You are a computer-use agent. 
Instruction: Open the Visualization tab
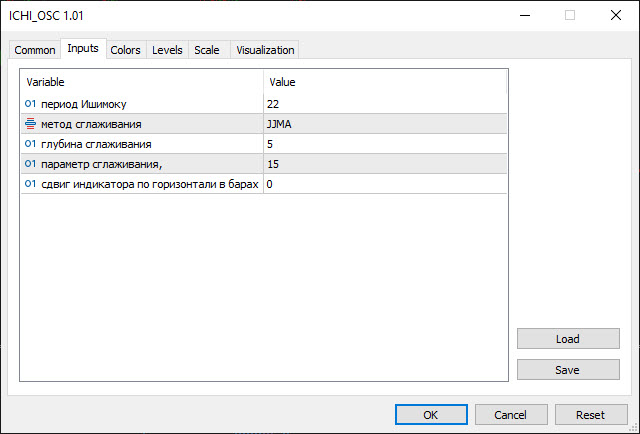coord(265,50)
